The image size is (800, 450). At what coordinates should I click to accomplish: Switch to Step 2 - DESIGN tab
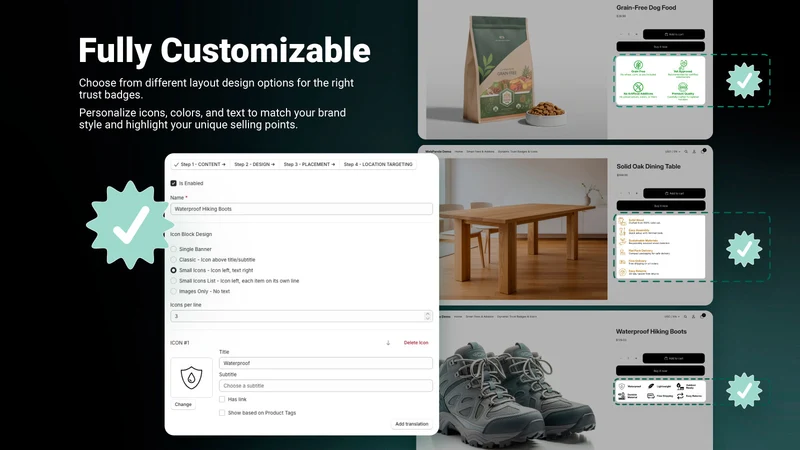(x=254, y=164)
